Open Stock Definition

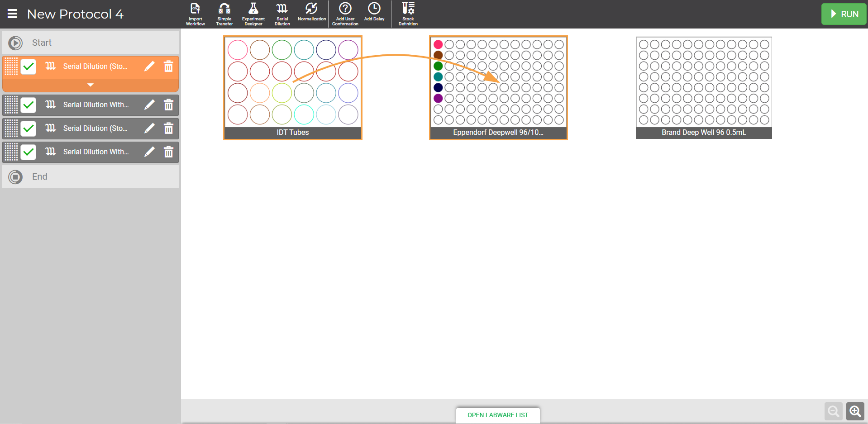(408, 14)
